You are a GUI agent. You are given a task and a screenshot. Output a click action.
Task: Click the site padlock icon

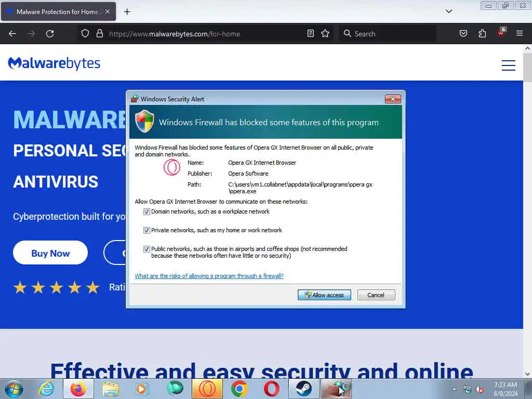(x=99, y=34)
